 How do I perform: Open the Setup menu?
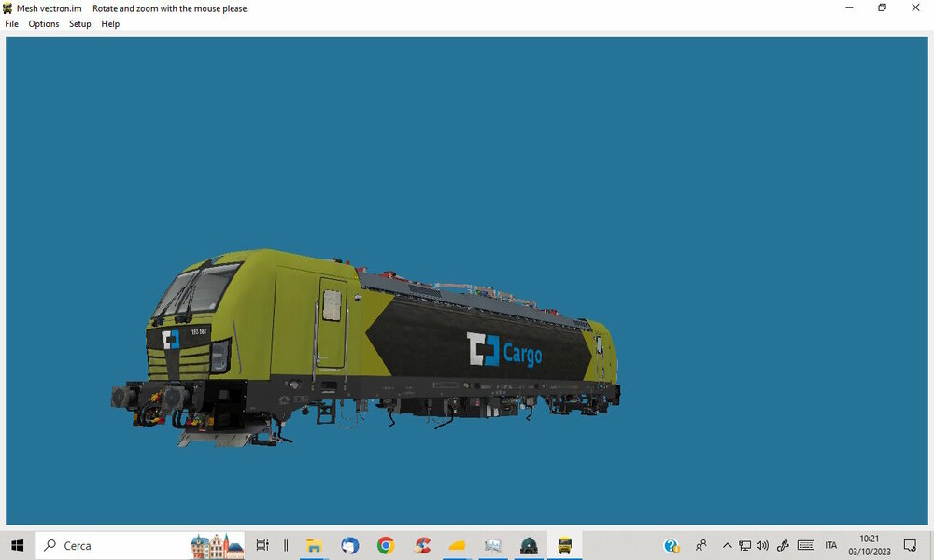pyautogui.click(x=79, y=24)
